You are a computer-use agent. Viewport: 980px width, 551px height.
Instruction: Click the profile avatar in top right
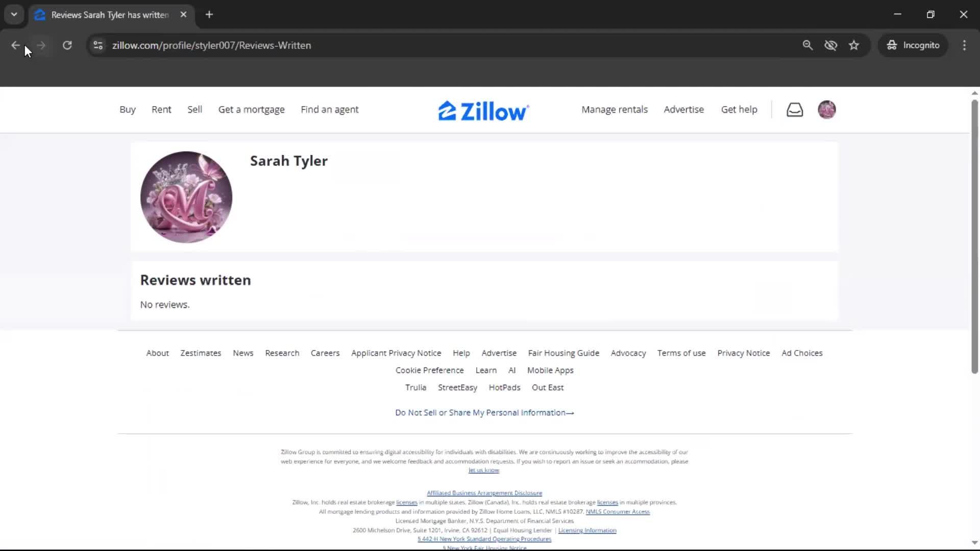[827, 110]
